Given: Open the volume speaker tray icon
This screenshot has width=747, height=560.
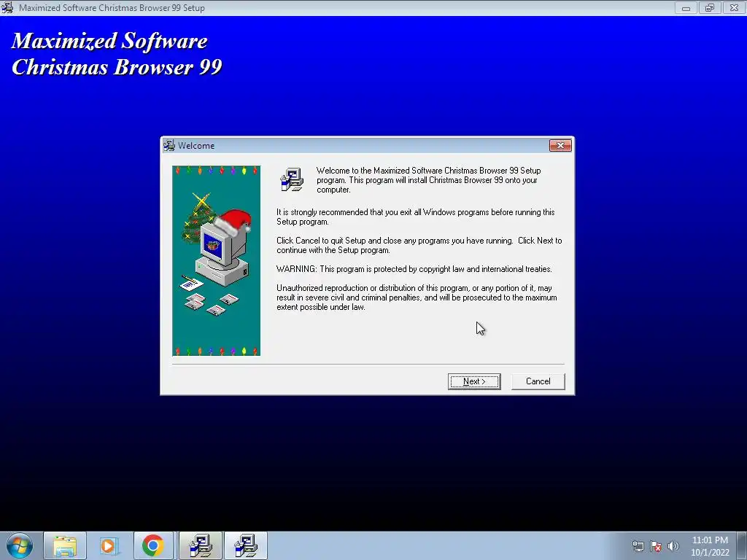Looking at the screenshot, I should [673, 546].
